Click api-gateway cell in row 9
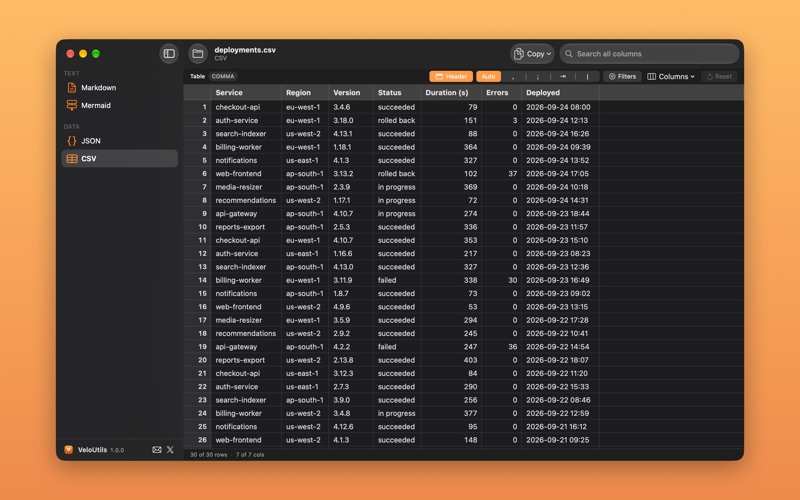800x500 pixels. [246, 214]
